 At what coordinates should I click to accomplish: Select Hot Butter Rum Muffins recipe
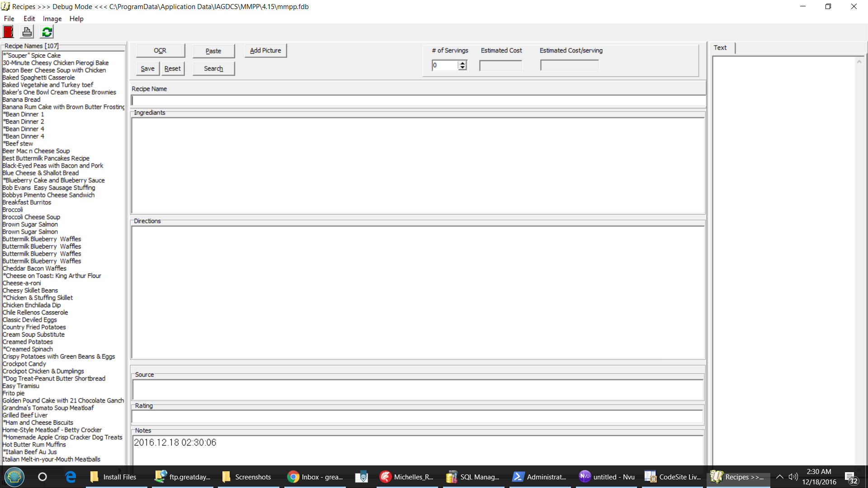coord(34,445)
